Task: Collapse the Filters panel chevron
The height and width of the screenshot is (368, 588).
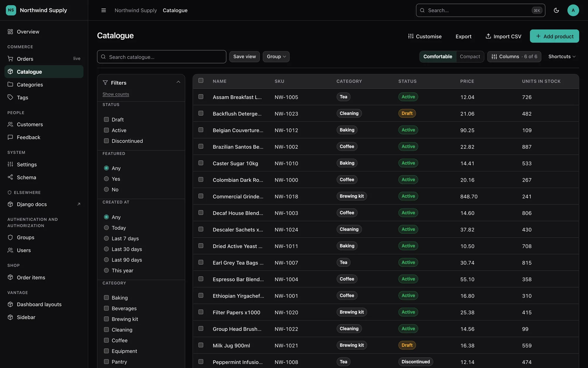Action: pos(178,82)
